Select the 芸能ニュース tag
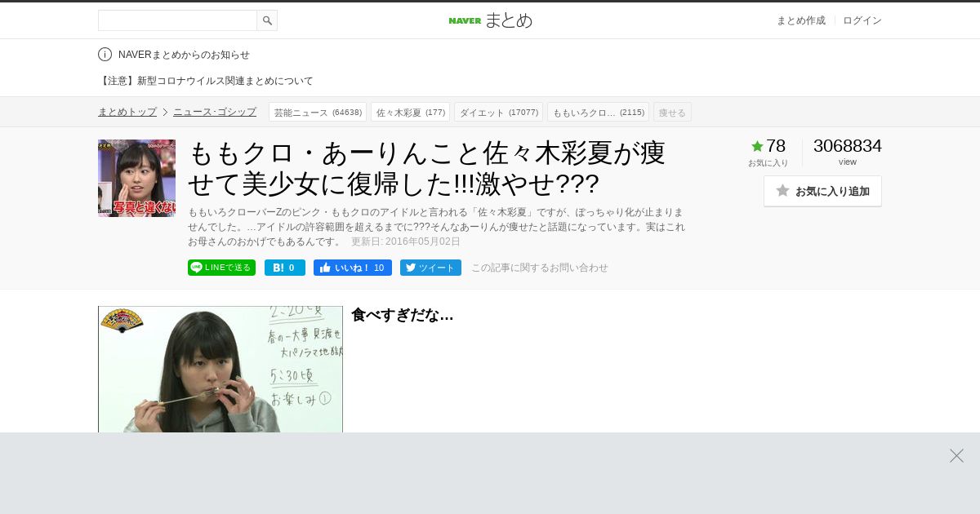Screen dimensions: 980x514 pyautogui.click(x=318, y=112)
